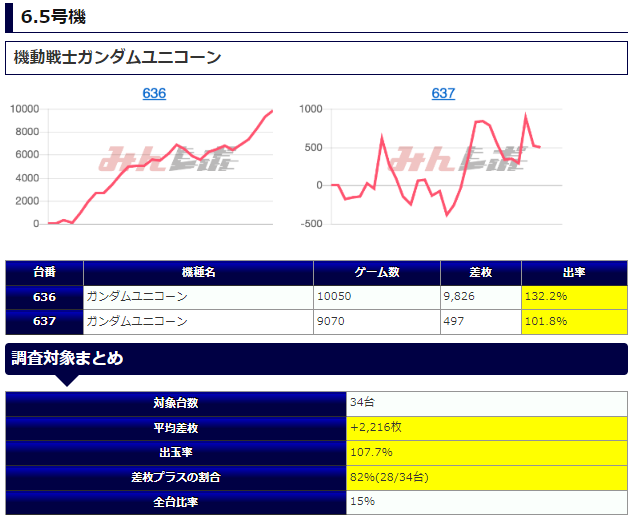The width and height of the screenshot is (633, 518).
Task: Click the 34台 value
Action: [486, 403]
